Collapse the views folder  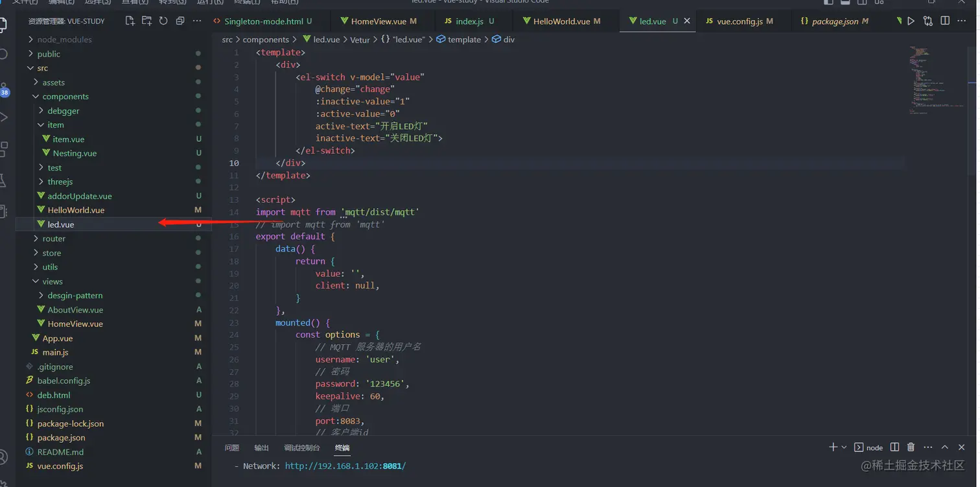[x=113, y=281]
